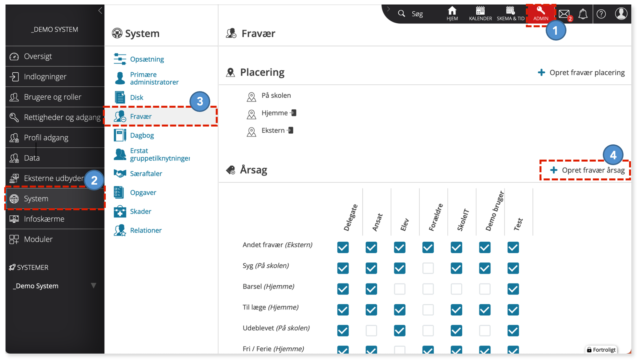Uncheck Delegate for Andet fravær
The height and width of the screenshot is (364, 643).
[x=343, y=248]
